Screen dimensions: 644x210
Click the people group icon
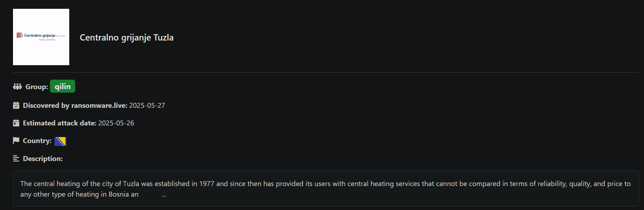click(17, 86)
